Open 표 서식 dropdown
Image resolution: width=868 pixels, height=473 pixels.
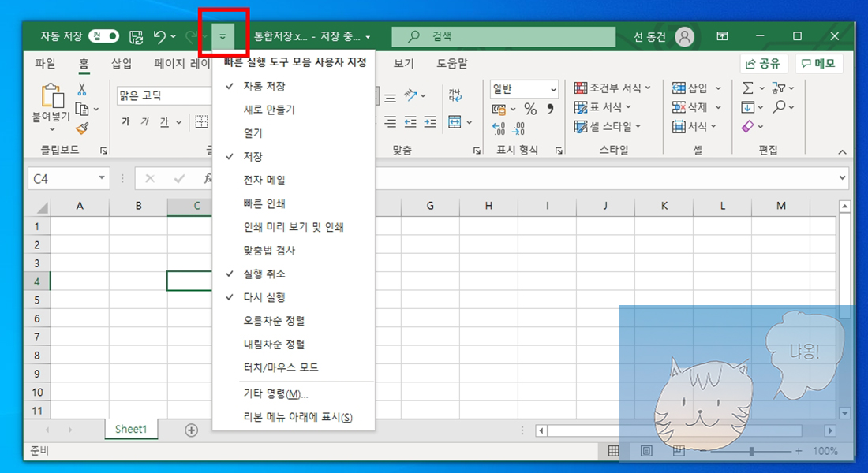point(603,107)
